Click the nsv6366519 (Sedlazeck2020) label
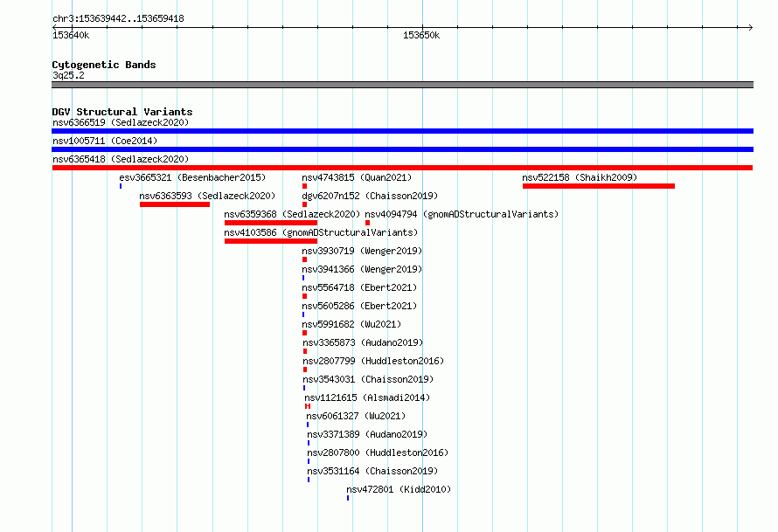Viewport: 778px width, 532px height. [x=121, y=122]
